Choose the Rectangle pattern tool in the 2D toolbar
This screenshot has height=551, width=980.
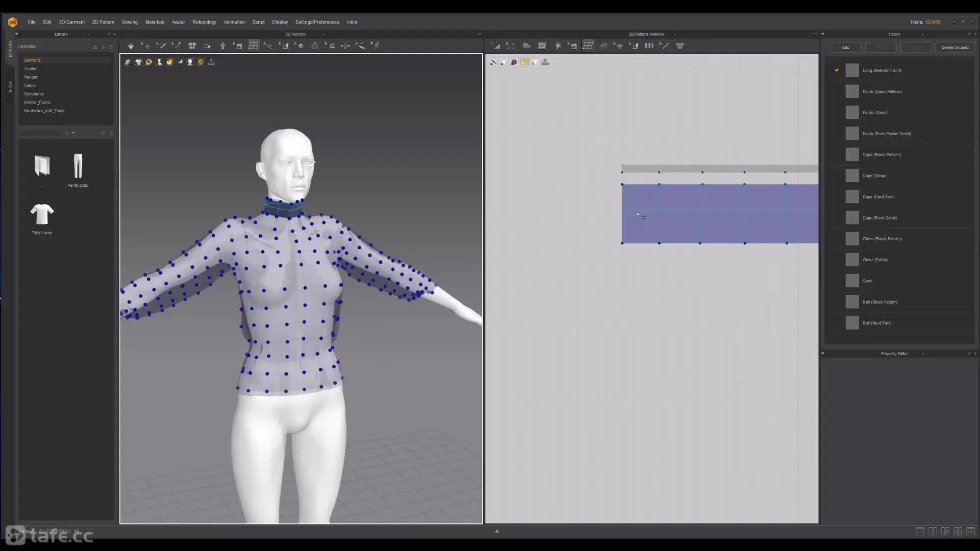click(x=542, y=46)
